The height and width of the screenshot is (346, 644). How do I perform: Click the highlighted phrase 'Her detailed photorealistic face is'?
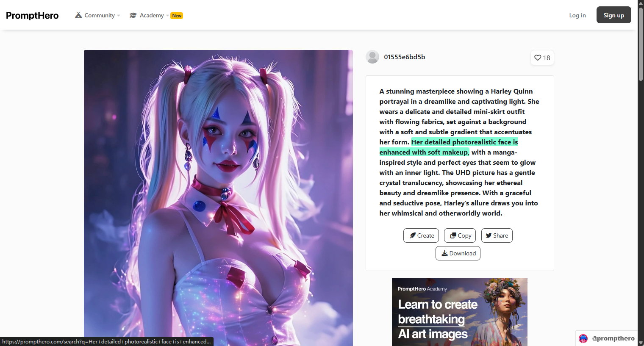pos(464,142)
